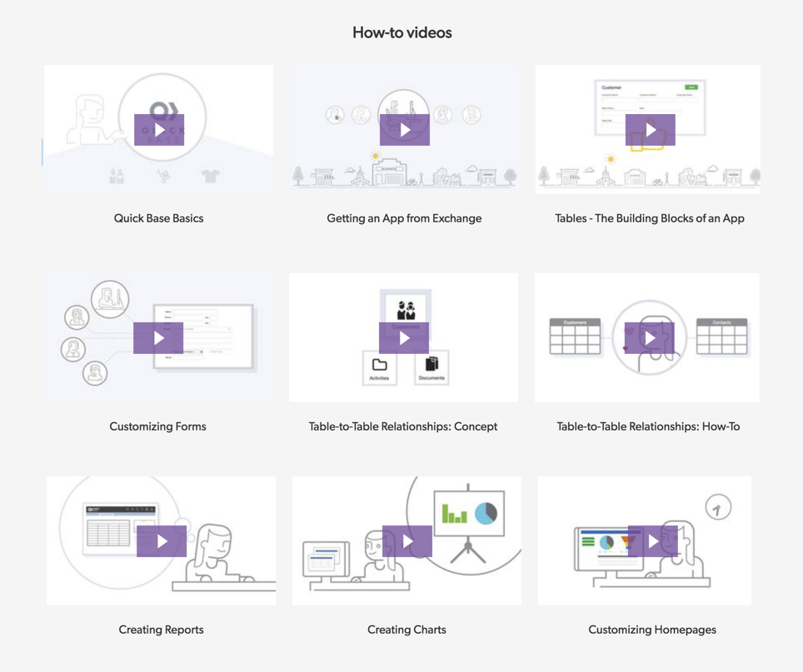Click the Table-to-Table Relationships: Concept title
The image size is (803, 672).
(x=403, y=426)
